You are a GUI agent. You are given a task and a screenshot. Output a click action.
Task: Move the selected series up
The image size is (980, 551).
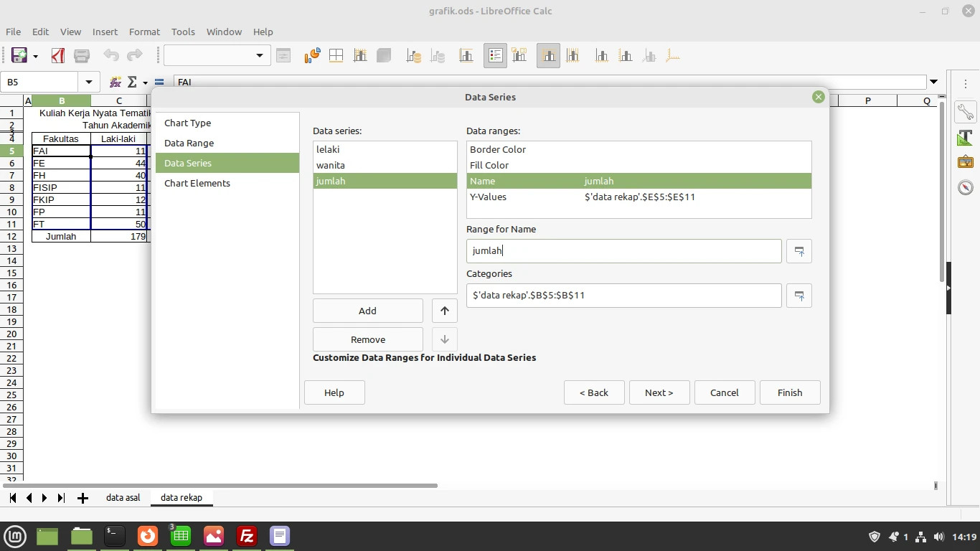click(x=444, y=311)
